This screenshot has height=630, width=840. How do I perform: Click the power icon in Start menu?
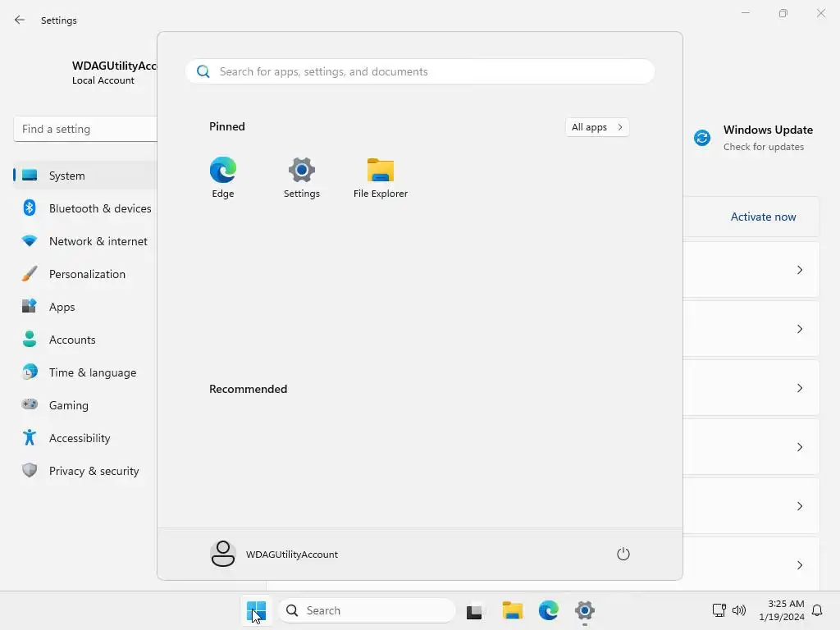(x=623, y=554)
